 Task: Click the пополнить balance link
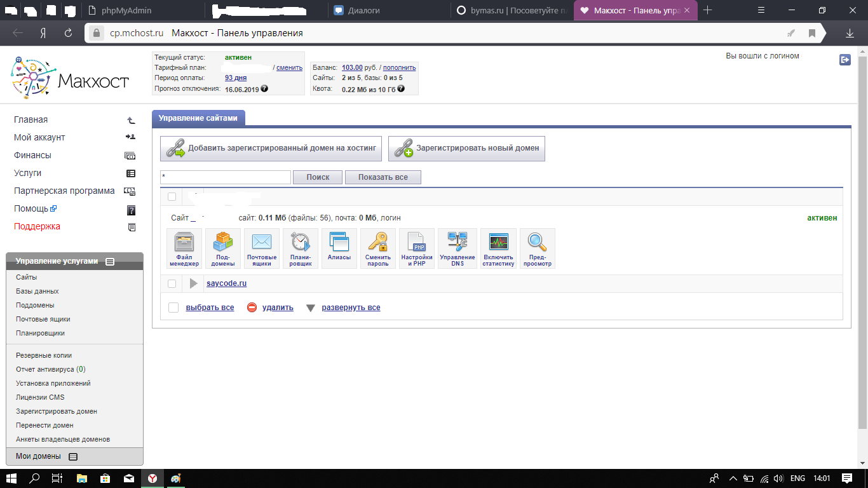(x=399, y=67)
